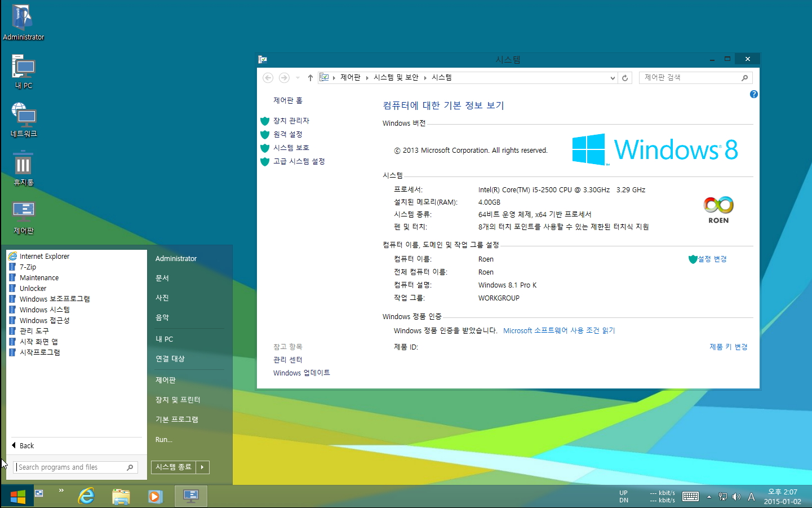The width and height of the screenshot is (812, 508).
Task: Expand the taskbar toolbar chevron
Action: coord(61,491)
